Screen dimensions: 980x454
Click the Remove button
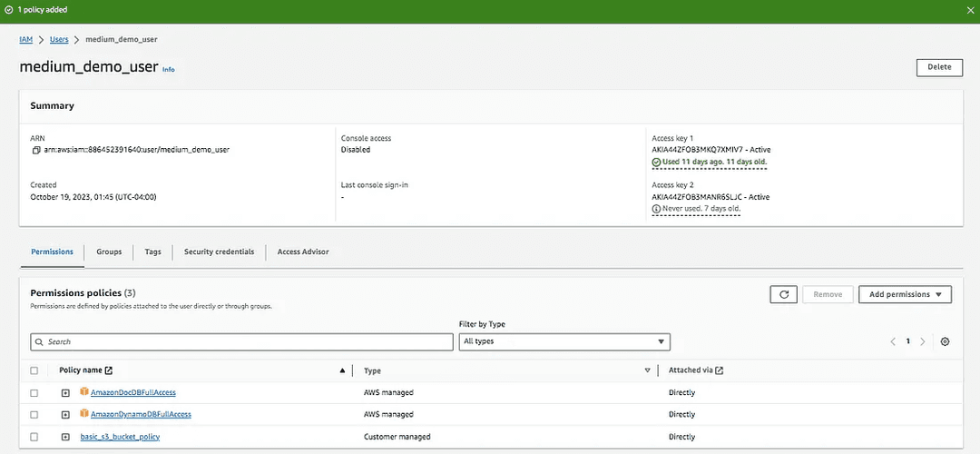(828, 294)
